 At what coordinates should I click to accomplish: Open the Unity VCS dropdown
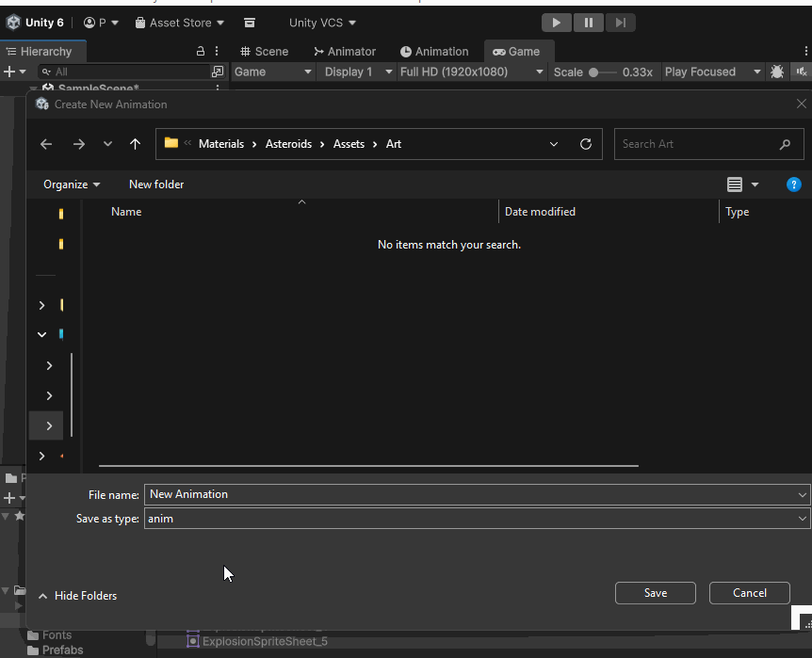[x=322, y=23]
